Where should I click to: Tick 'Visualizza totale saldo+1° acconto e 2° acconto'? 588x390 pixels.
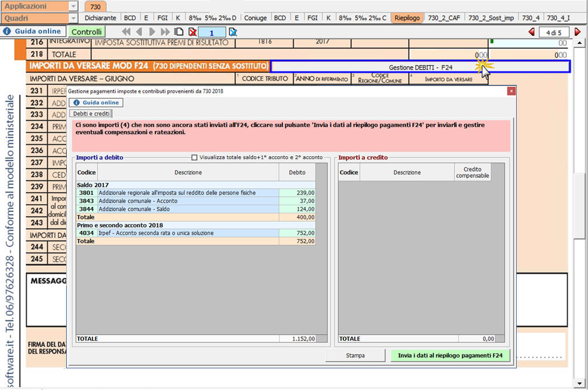click(194, 157)
